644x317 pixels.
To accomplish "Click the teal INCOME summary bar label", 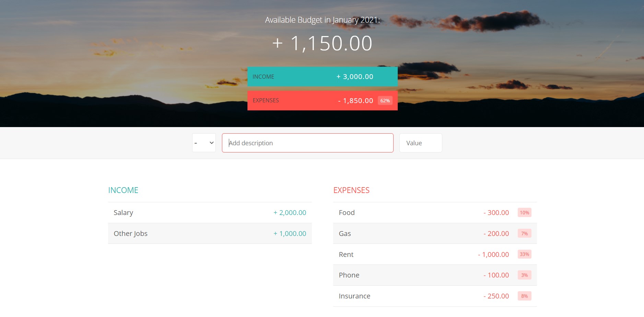I will coord(263,77).
